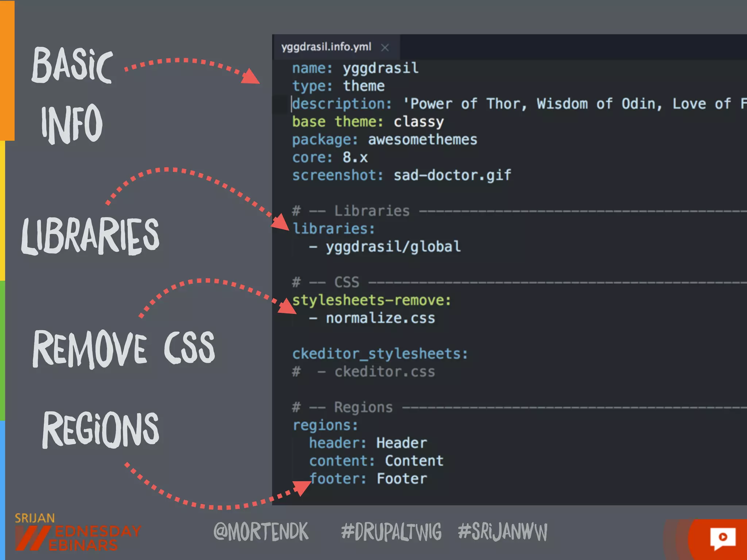
Task: Click the 'base theme: classy' line
Action: click(x=368, y=122)
